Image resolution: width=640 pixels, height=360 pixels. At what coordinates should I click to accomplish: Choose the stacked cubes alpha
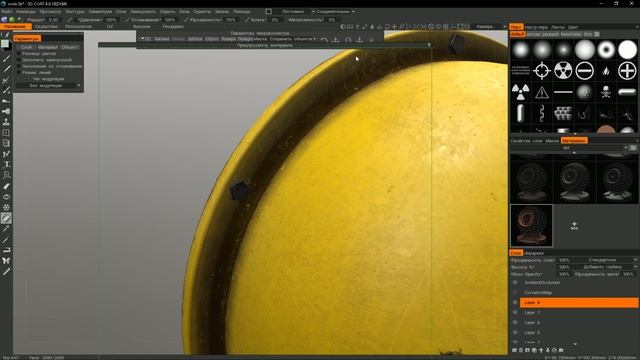click(x=563, y=113)
